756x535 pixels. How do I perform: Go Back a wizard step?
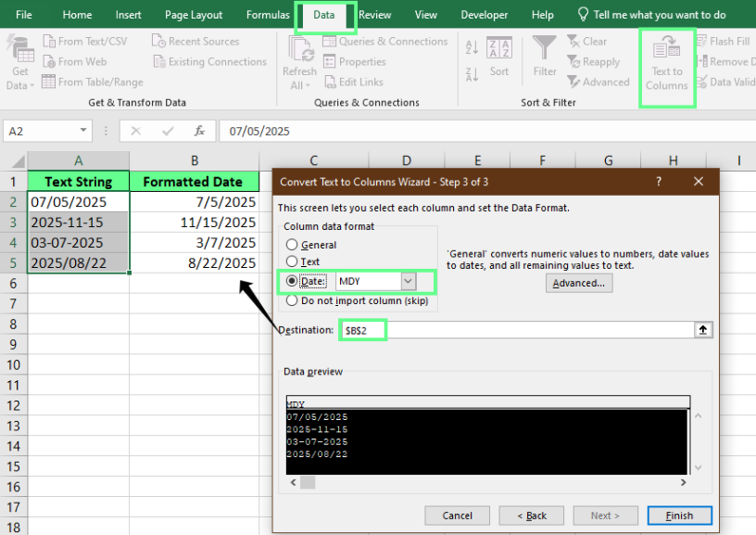point(531,516)
